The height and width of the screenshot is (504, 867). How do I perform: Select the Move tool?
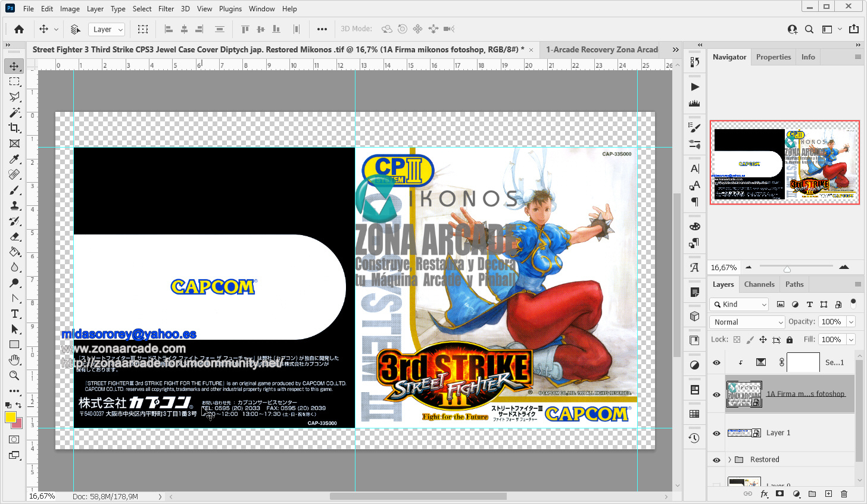pyautogui.click(x=15, y=66)
